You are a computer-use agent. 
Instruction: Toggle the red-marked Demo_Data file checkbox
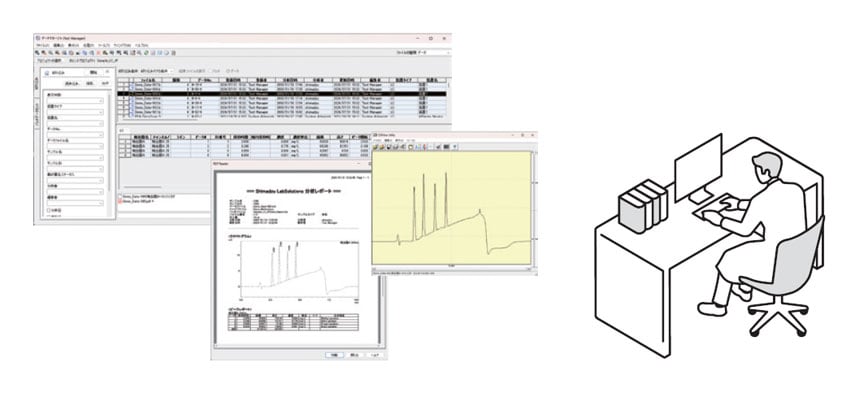point(120,201)
